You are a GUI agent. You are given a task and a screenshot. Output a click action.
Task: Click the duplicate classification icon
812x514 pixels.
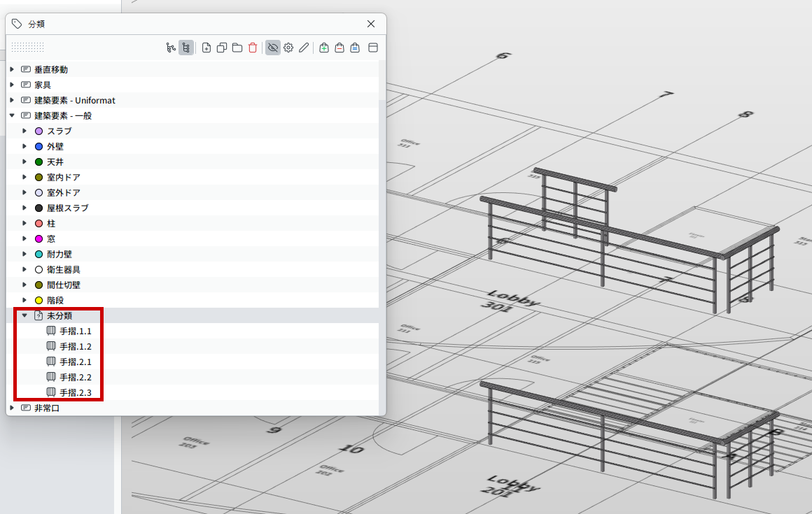222,48
